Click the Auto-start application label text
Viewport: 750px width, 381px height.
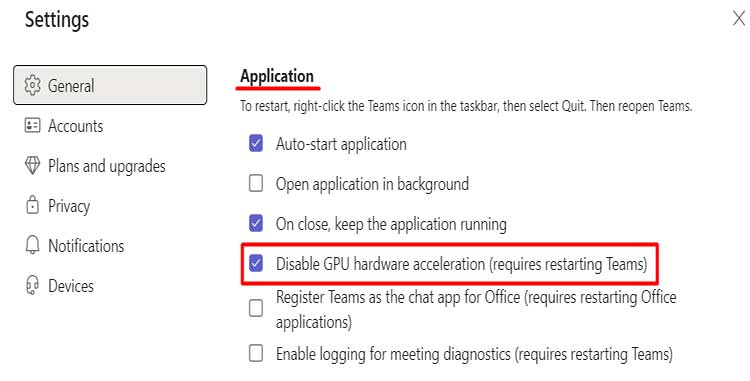tap(341, 144)
